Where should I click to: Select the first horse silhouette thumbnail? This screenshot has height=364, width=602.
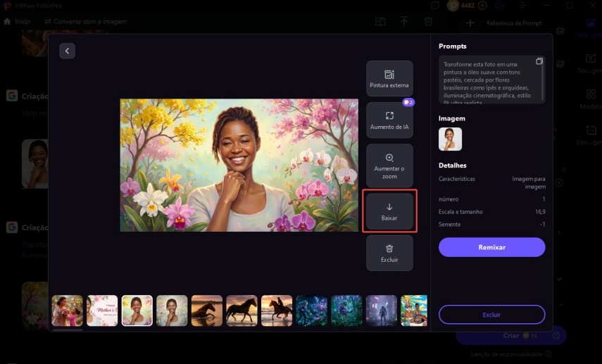[206, 310]
